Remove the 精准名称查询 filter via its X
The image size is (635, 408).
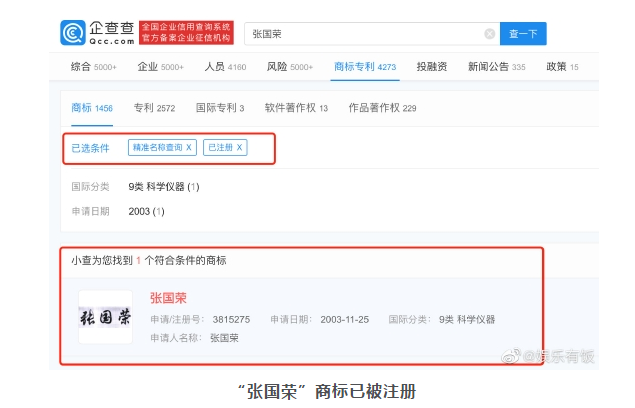point(189,148)
